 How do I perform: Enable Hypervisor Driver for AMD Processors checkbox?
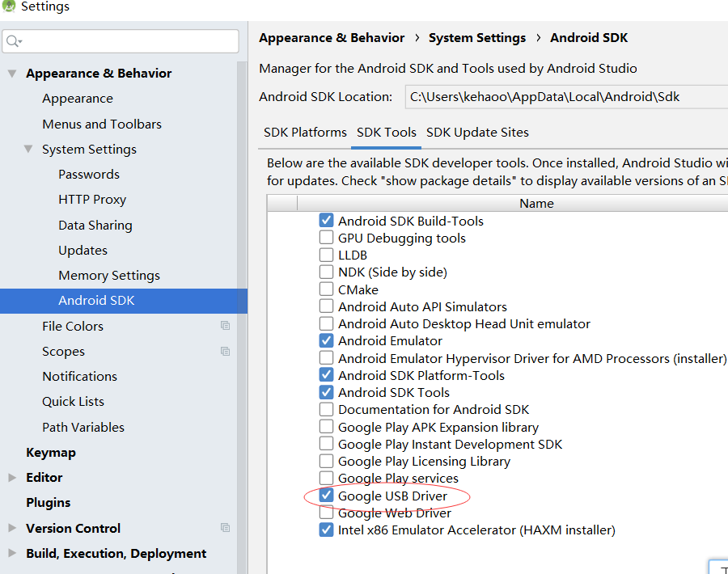click(327, 357)
